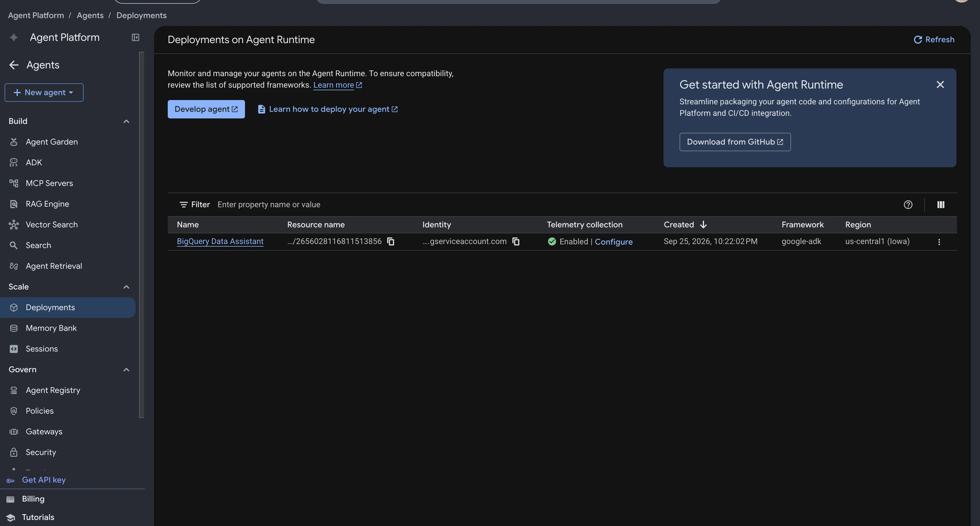980x526 pixels.
Task: Click Download from GitHub button
Action: (x=735, y=142)
